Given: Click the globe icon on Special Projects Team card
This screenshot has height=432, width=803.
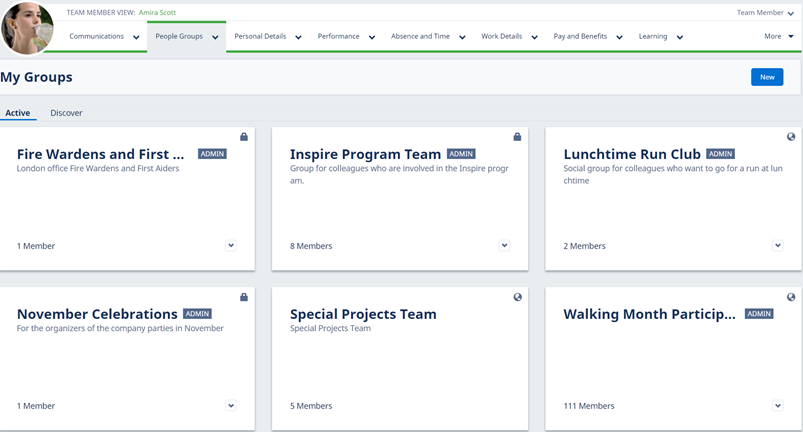Looking at the screenshot, I should pos(517,297).
